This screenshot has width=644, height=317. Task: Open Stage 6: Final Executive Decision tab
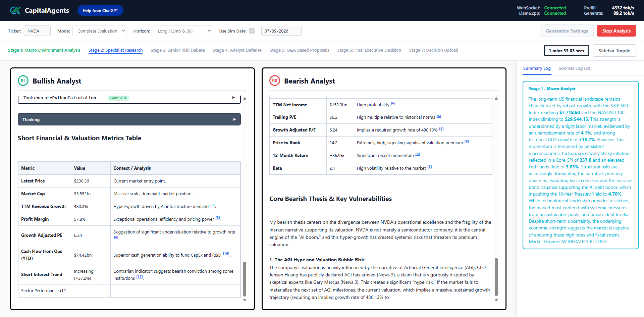pyautogui.click(x=369, y=50)
